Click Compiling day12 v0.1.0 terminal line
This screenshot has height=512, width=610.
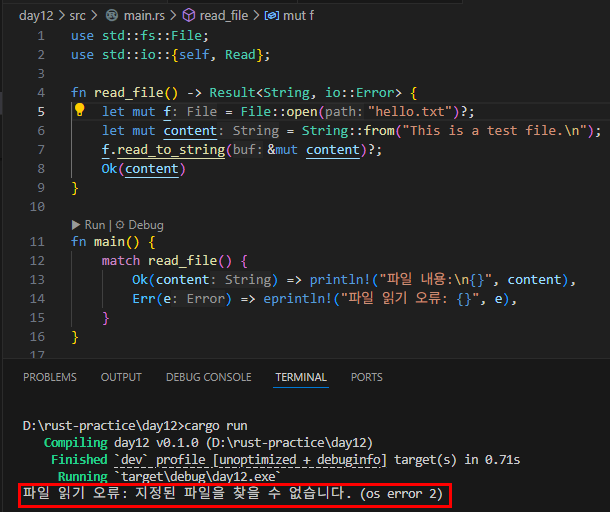[x=208, y=443]
